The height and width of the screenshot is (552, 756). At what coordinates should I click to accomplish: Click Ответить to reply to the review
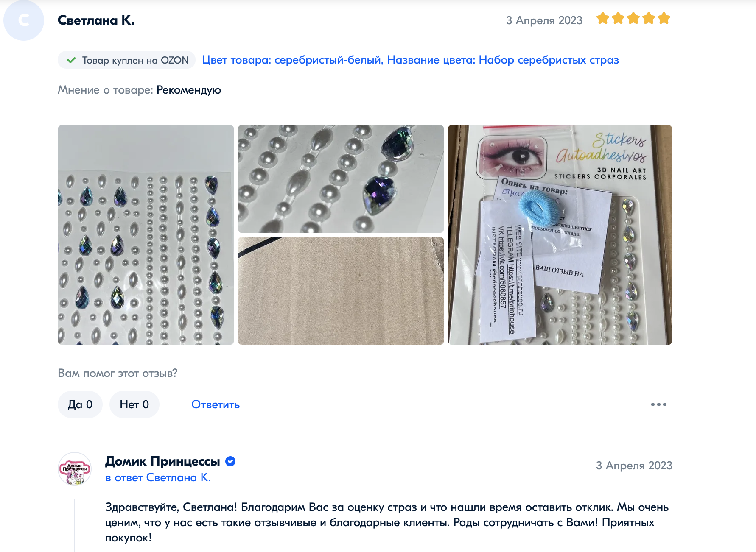(216, 404)
